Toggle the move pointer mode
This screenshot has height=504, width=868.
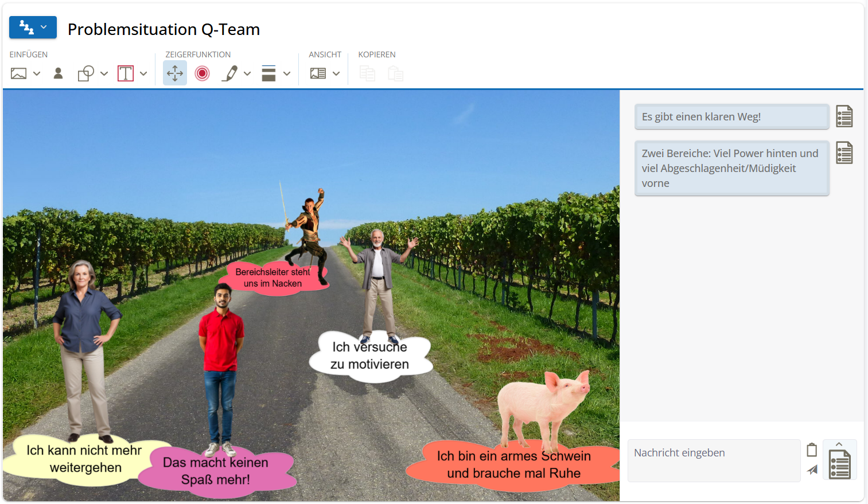tap(175, 73)
